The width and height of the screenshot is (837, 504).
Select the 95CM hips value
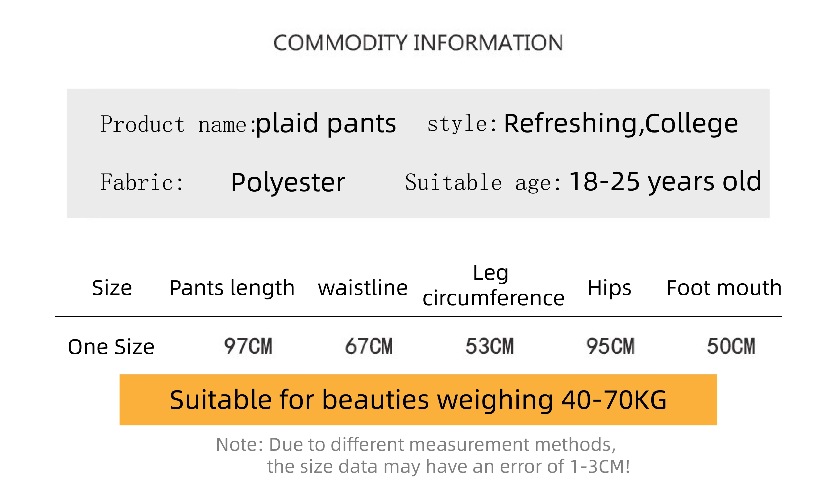click(611, 346)
